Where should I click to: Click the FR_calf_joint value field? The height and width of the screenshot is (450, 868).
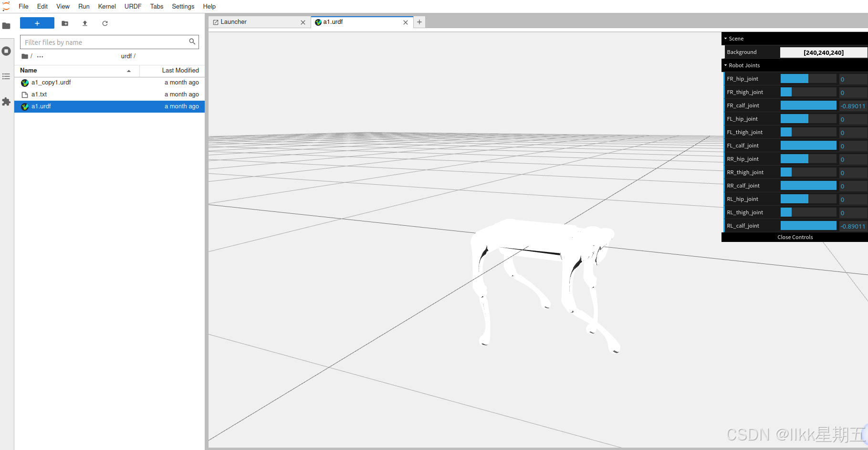(x=853, y=106)
